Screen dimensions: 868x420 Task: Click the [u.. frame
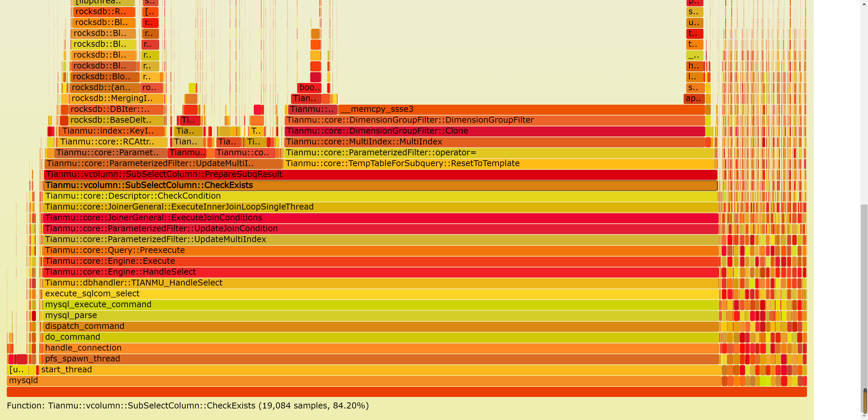(x=18, y=370)
